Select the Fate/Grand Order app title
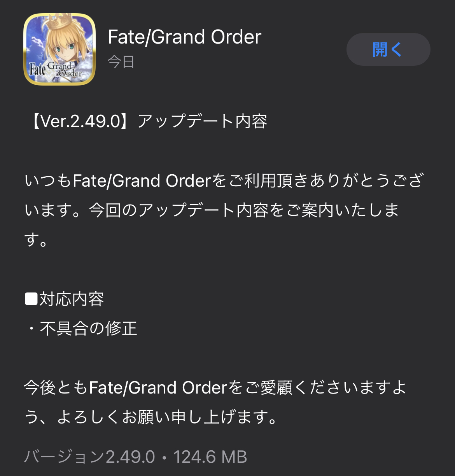This screenshot has height=476, width=455. 185,37
